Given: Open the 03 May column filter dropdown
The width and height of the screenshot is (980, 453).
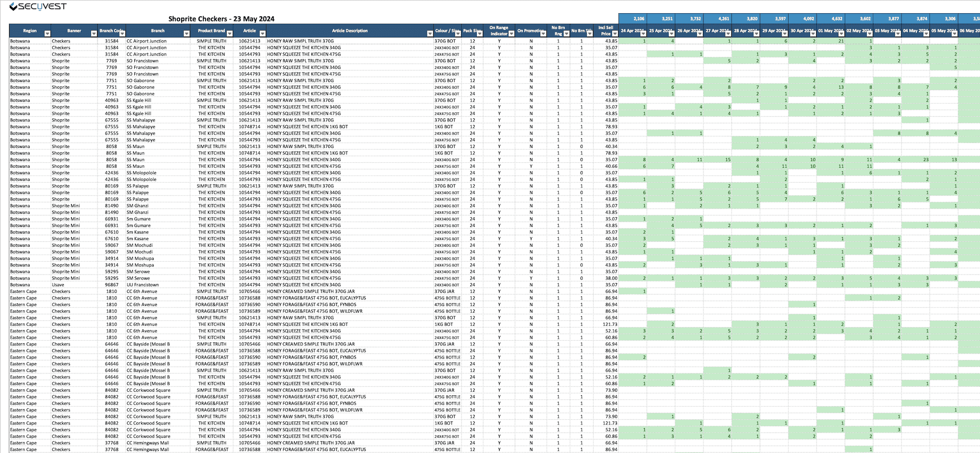Looking at the screenshot, I should coord(898,34).
